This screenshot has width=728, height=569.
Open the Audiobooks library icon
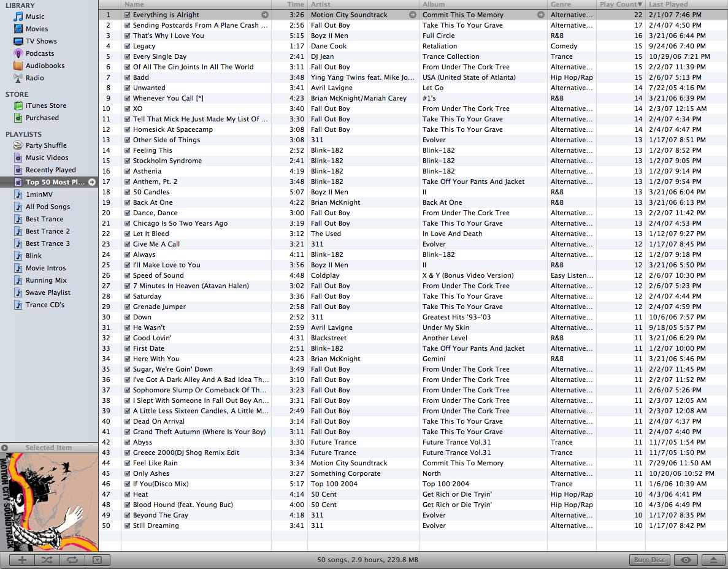(18, 66)
